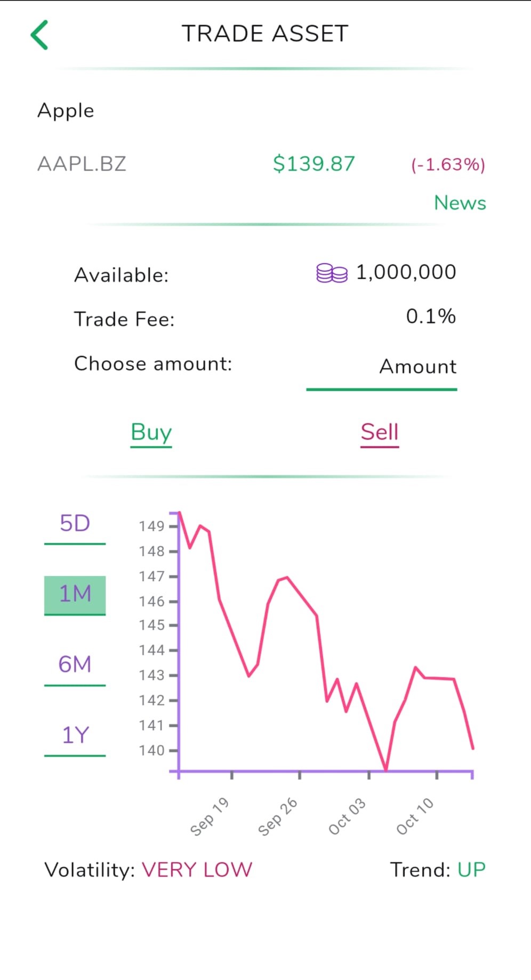Show the 6M chart period
531x980 pixels.
[x=75, y=665]
